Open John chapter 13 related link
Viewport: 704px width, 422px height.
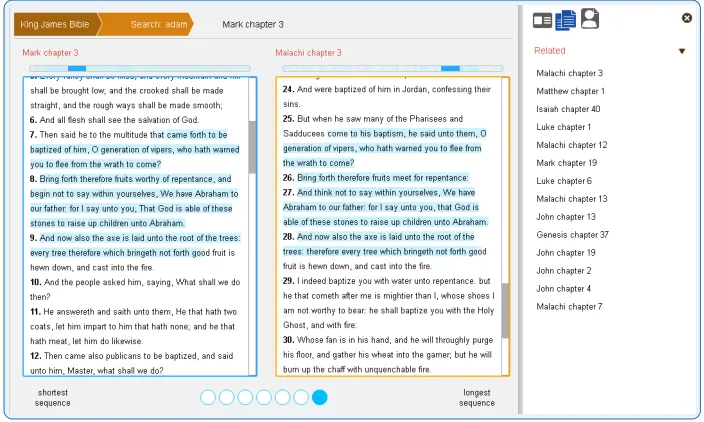[566, 217]
